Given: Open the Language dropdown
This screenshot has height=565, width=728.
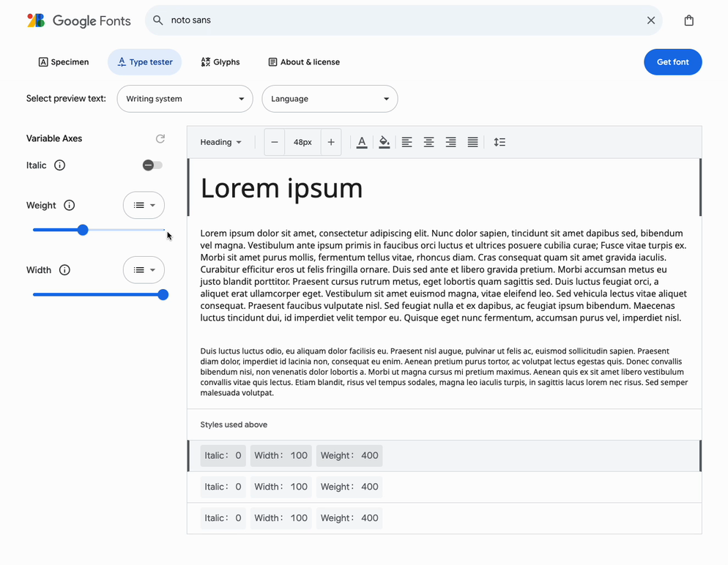Looking at the screenshot, I should click(330, 98).
